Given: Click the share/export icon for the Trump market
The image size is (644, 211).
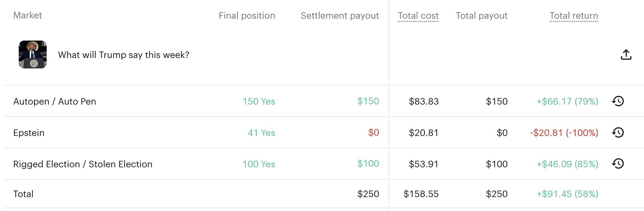Looking at the screenshot, I should (x=626, y=54).
